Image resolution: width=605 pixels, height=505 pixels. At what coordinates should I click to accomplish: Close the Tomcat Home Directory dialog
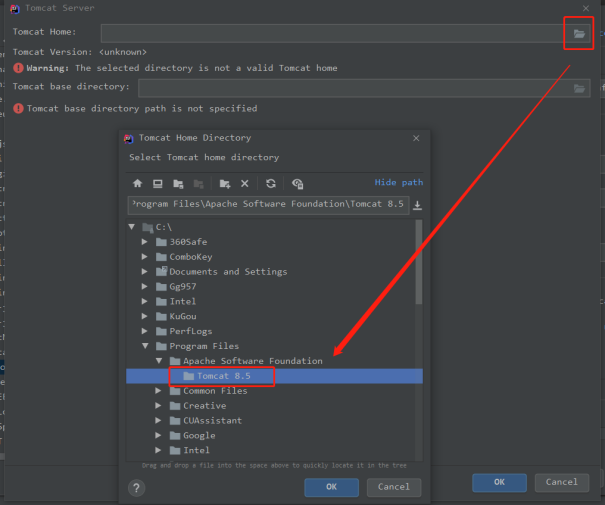416,138
